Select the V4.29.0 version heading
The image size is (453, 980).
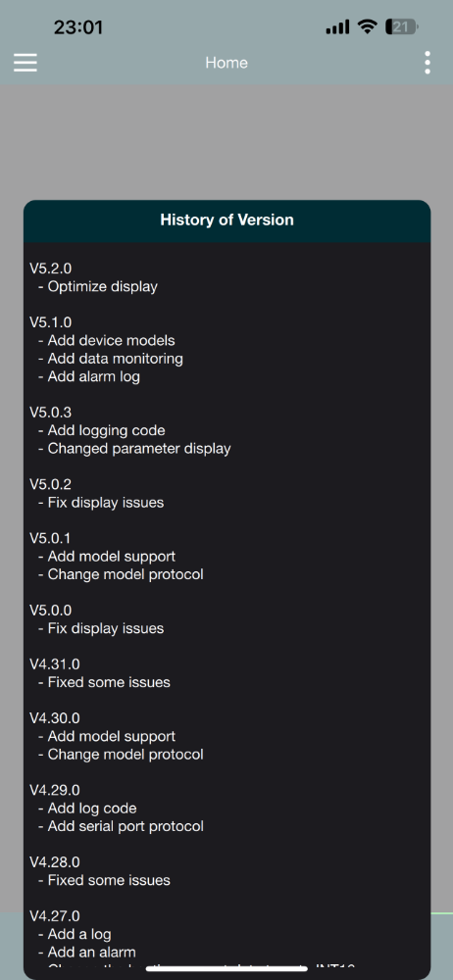point(55,791)
